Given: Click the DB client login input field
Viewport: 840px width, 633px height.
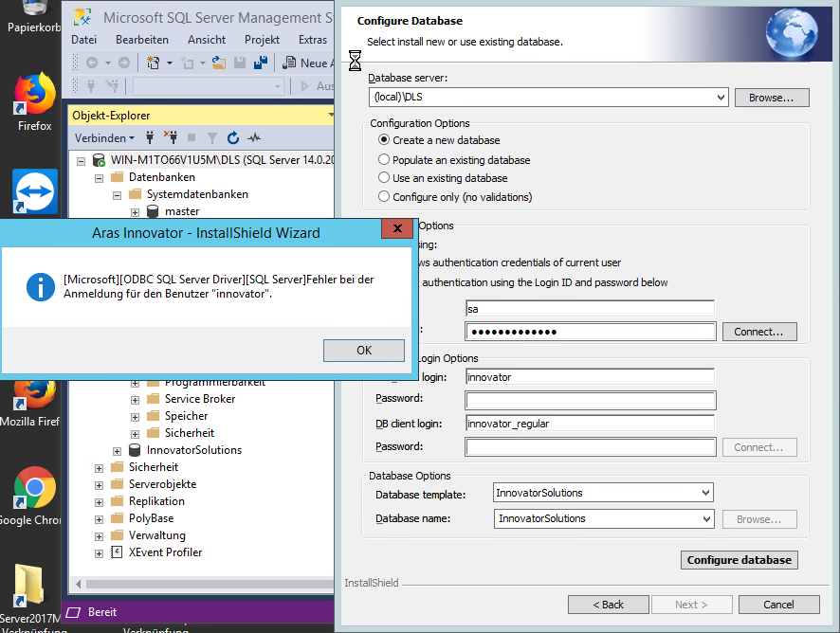Looking at the screenshot, I should coord(590,424).
